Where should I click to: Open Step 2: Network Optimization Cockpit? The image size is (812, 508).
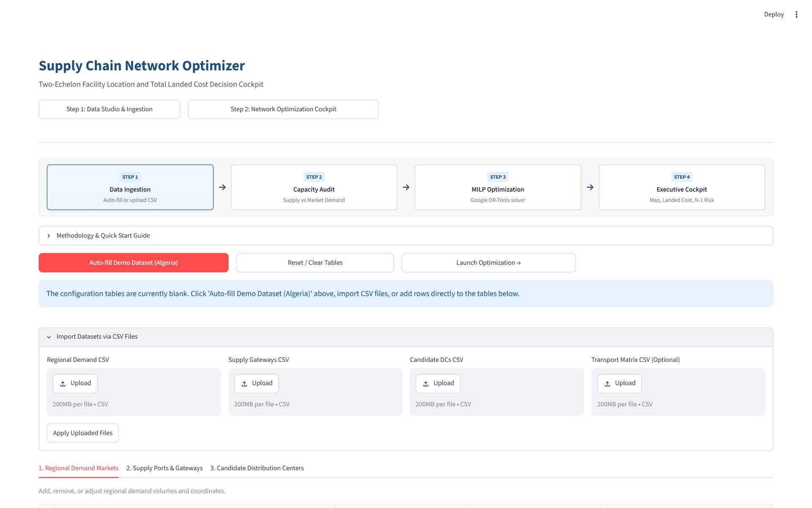point(283,109)
